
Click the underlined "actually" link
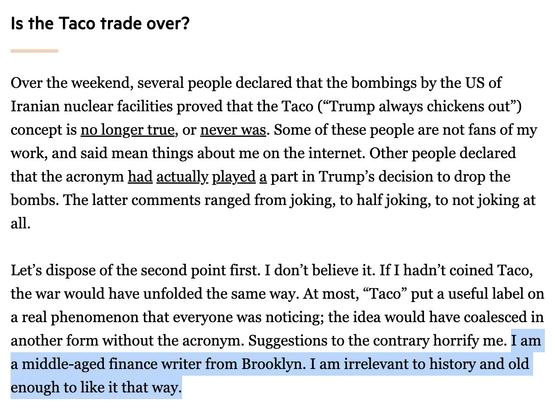pos(182,177)
